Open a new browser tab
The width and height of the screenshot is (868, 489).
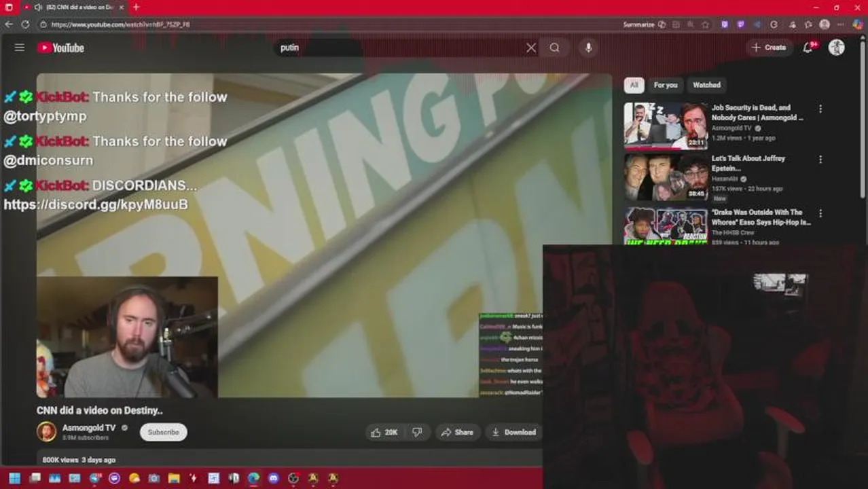[136, 7]
